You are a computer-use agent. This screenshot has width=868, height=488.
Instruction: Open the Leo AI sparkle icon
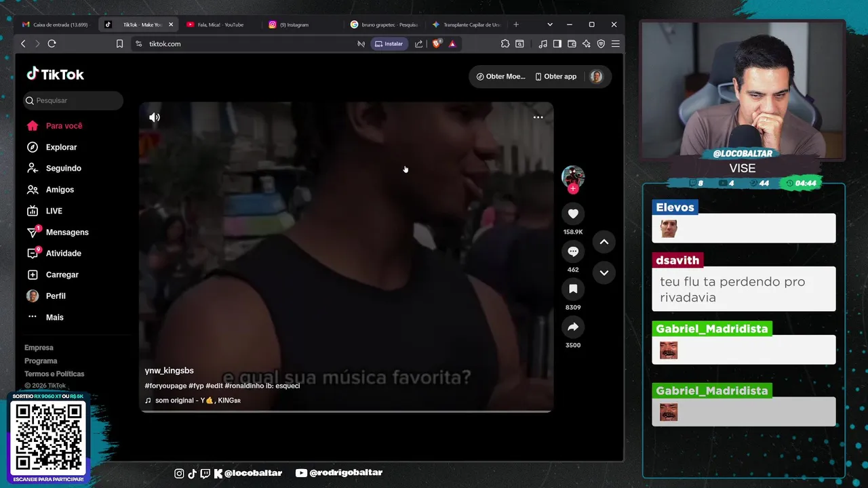586,43
